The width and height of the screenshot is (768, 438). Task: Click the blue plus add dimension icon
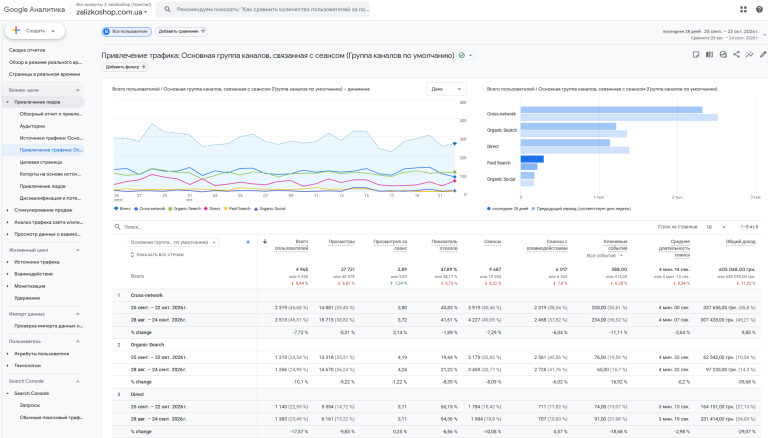coord(248,242)
